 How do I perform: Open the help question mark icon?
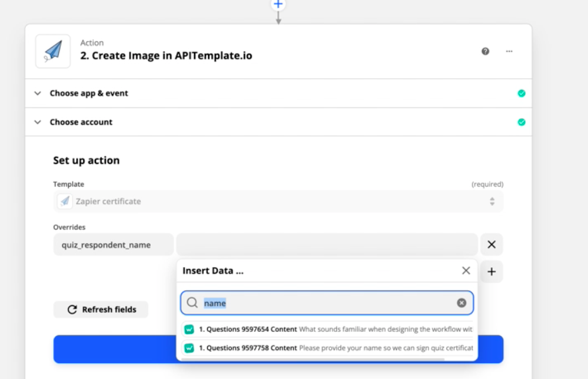(x=485, y=52)
